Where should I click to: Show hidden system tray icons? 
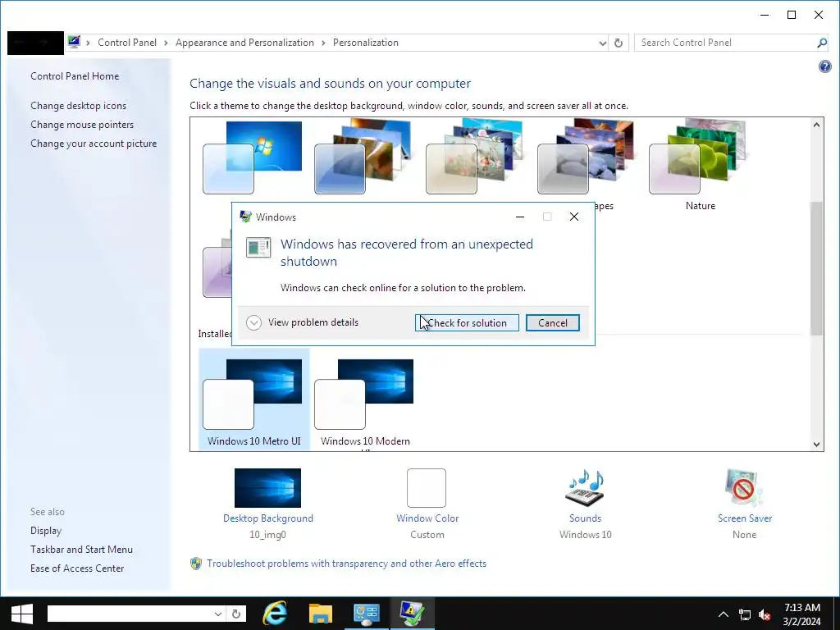(724, 614)
